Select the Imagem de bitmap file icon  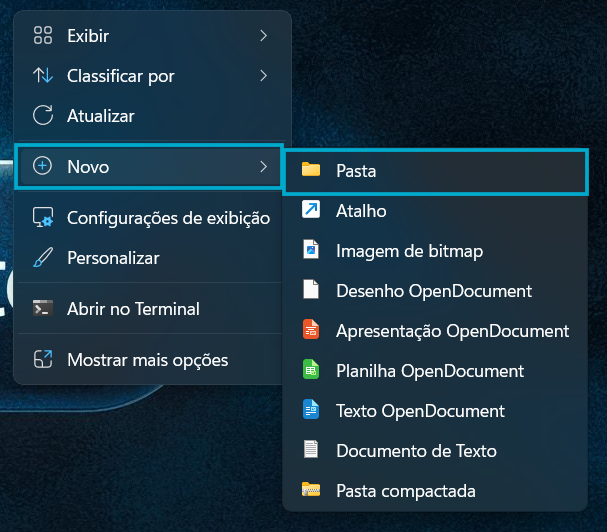pos(311,251)
